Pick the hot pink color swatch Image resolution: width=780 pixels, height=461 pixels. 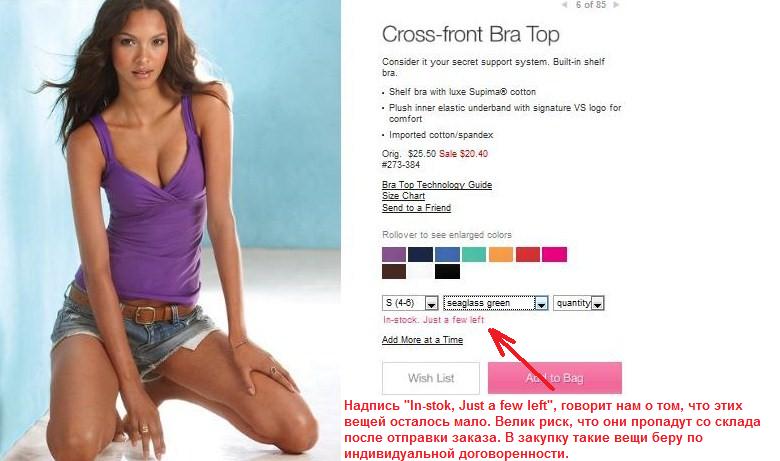555,254
